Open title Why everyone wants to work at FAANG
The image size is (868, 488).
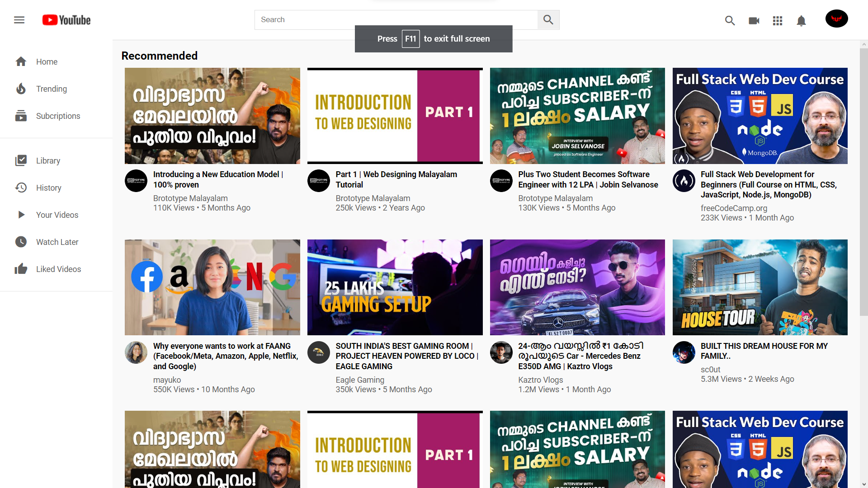[x=226, y=356]
